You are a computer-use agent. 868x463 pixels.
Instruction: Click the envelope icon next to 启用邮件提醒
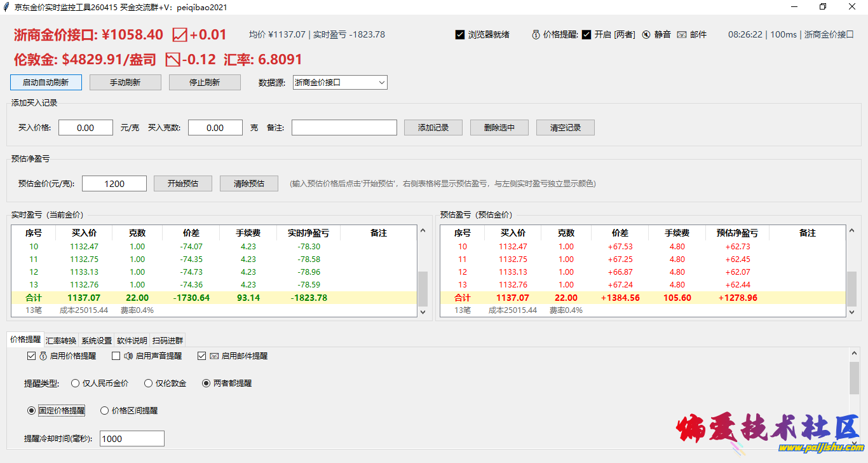214,356
